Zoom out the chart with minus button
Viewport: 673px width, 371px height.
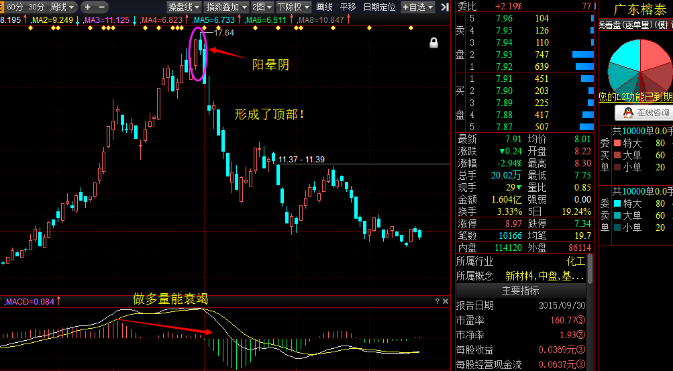click(101, 6)
